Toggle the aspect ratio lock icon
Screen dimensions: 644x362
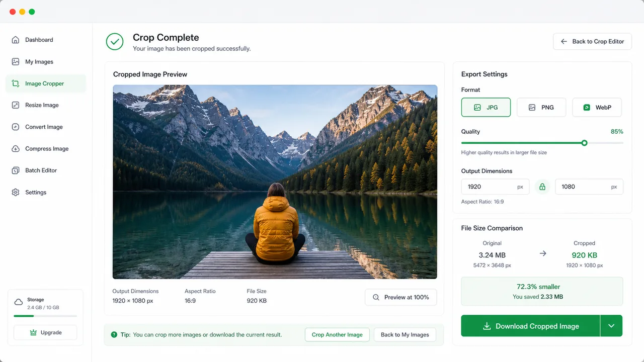click(542, 187)
